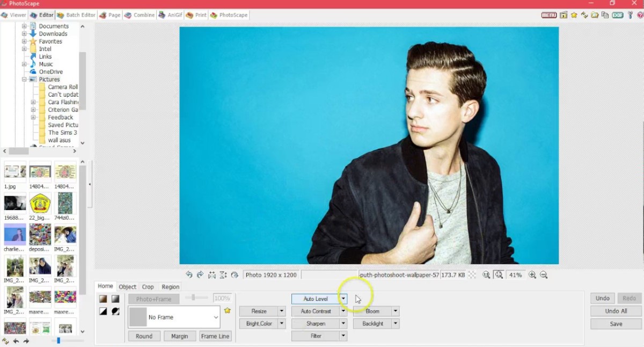Open the Auto Level dropdown arrow
644x347 pixels.
[342, 299]
